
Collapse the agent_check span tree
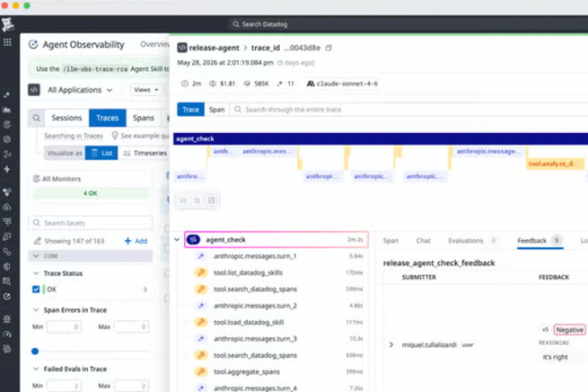point(176,240)
